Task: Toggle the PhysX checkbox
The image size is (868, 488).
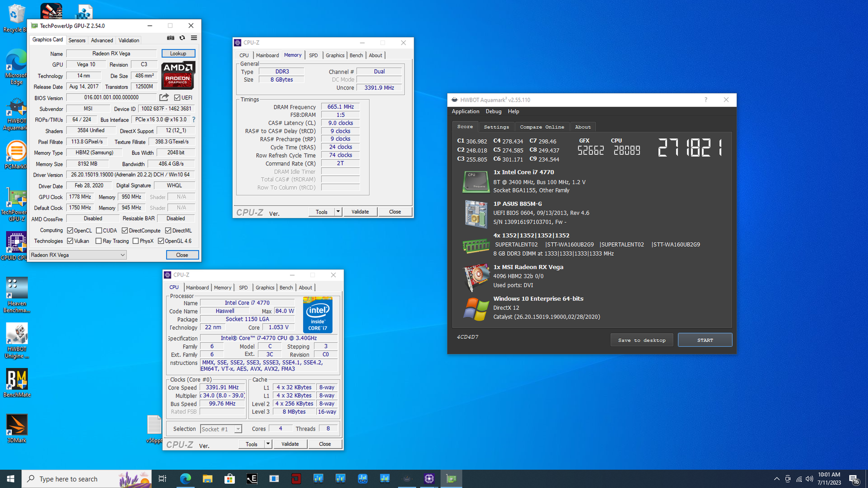Action: click(136, 241)
